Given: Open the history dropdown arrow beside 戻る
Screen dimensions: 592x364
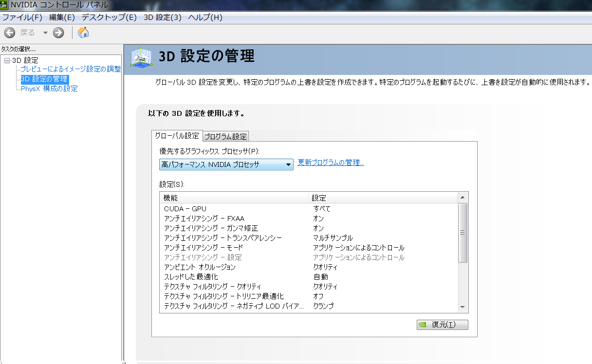Looking at the screenshot, I should tap(45, 33).
